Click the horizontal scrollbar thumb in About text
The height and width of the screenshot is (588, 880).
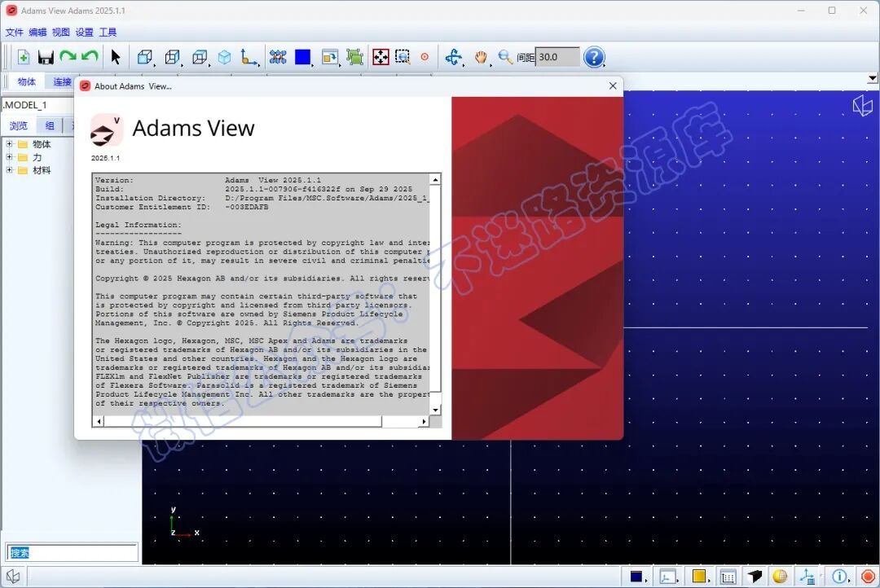(243, 421)
